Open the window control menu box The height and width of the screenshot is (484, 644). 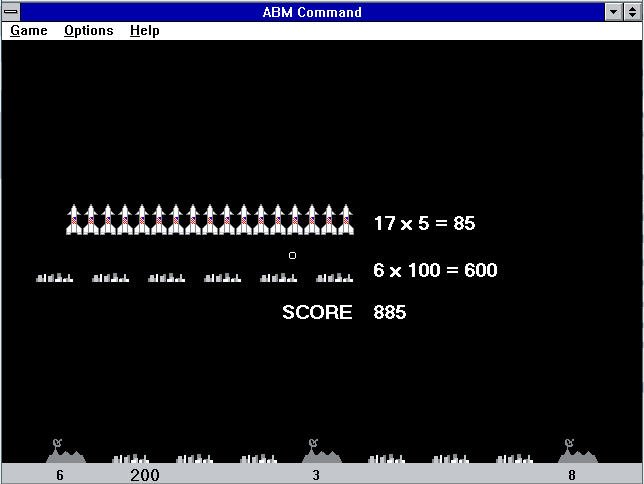(11, 12)
